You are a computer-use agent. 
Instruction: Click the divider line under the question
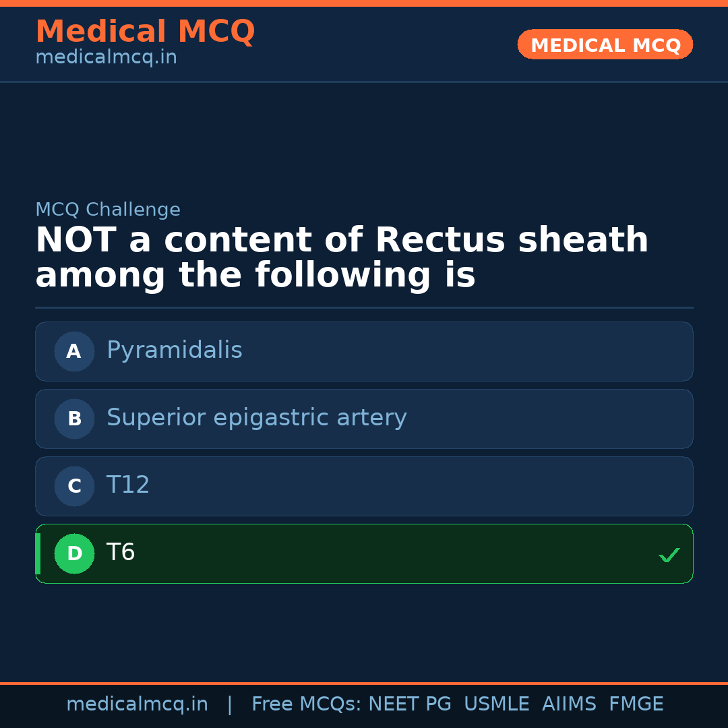[364, 308]
